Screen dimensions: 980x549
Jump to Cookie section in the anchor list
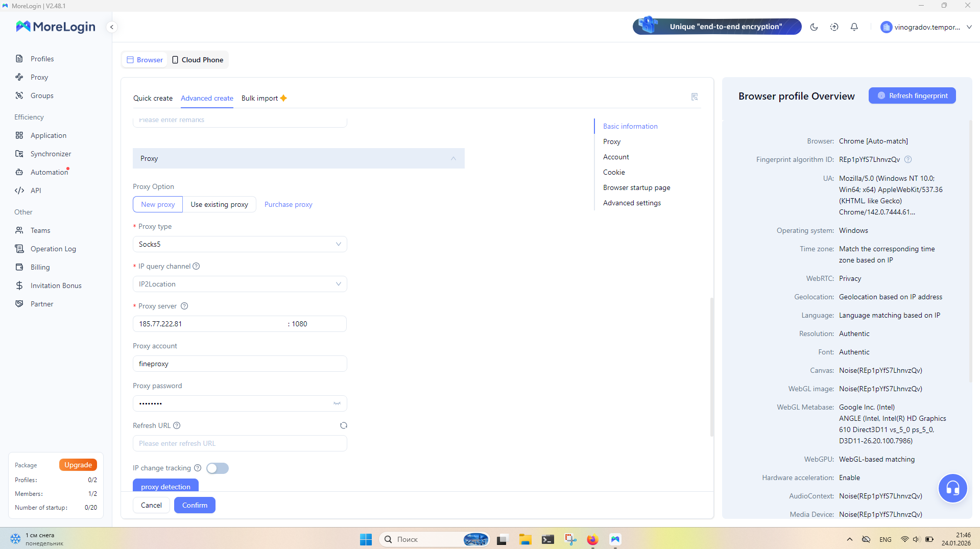[x=614, y=172]
